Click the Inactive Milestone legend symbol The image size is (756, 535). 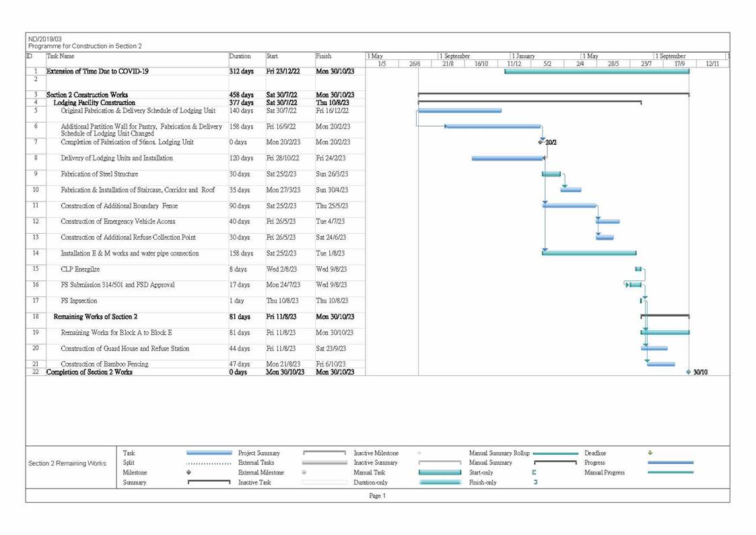tap(419, 453)
